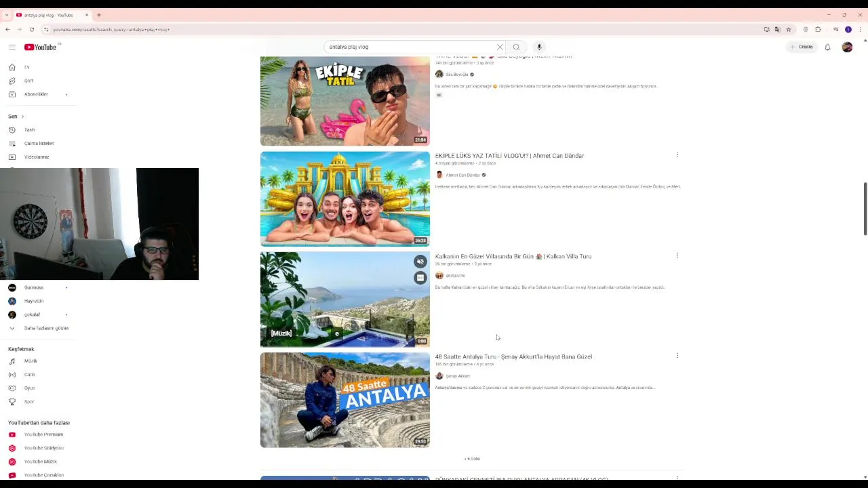The image size is (868, 488).
Task: Clear the search box with X
Action: tap(500, 47)
